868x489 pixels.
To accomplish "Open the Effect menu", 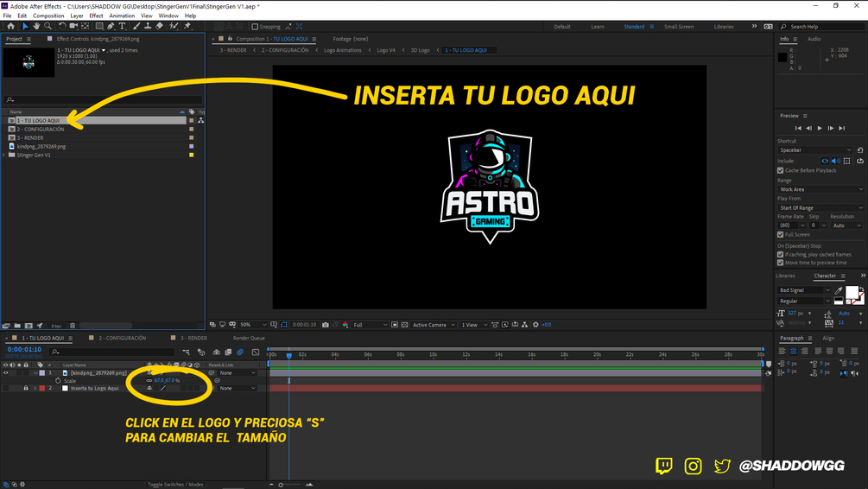I will tap(97, 16).
